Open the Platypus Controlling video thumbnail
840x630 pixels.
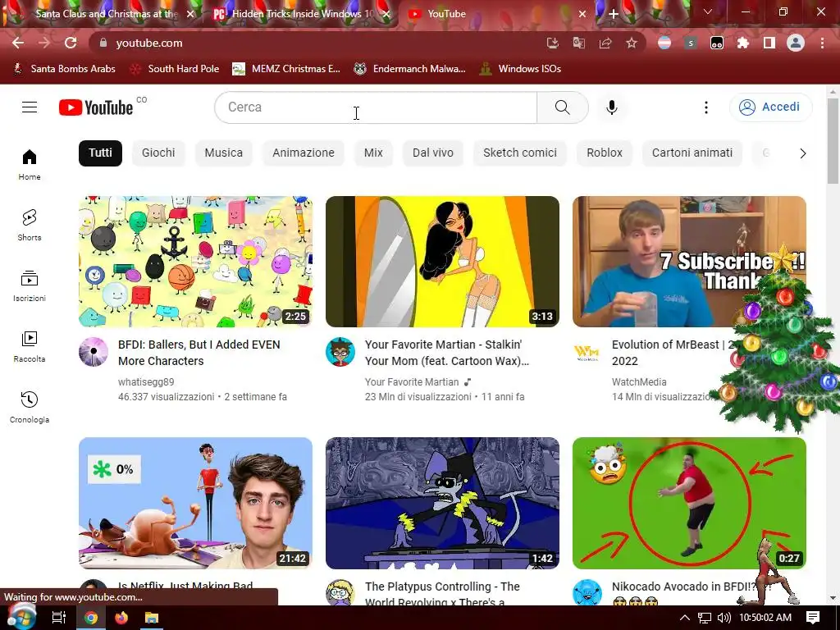tap(442, 503)
